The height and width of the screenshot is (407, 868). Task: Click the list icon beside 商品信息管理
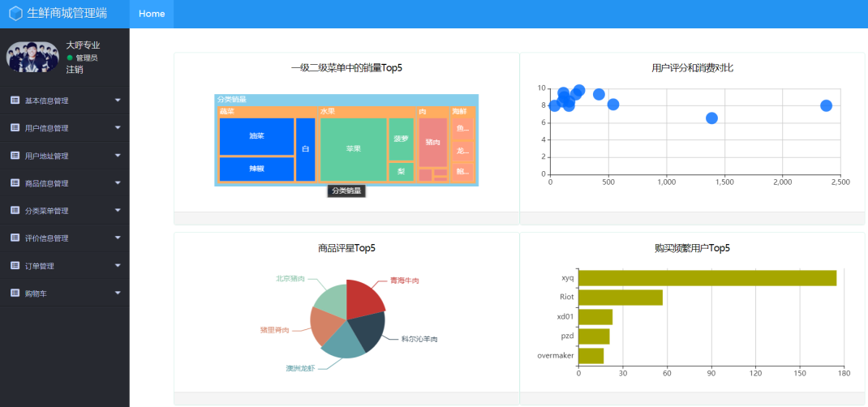coord(15,183)
